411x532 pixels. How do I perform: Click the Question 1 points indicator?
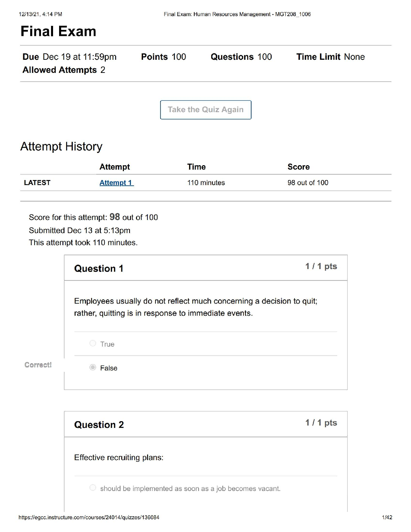321,267
